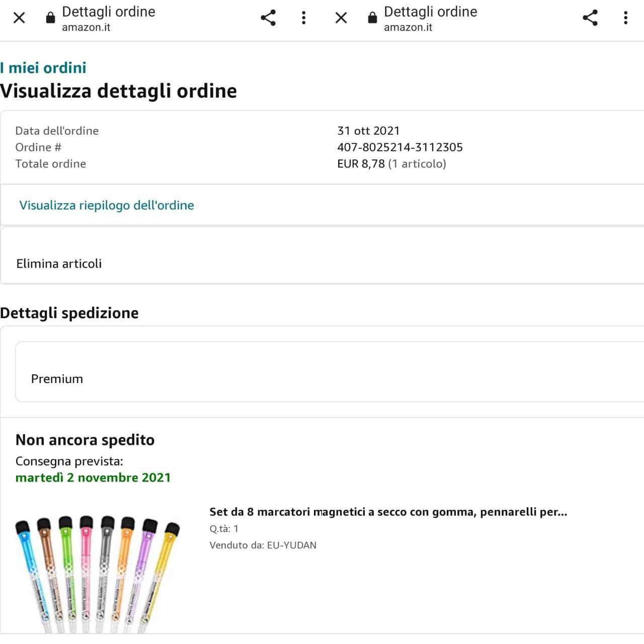The image size is (644, 644).
Task: Select Elimina articoli option
Action: 59,264
